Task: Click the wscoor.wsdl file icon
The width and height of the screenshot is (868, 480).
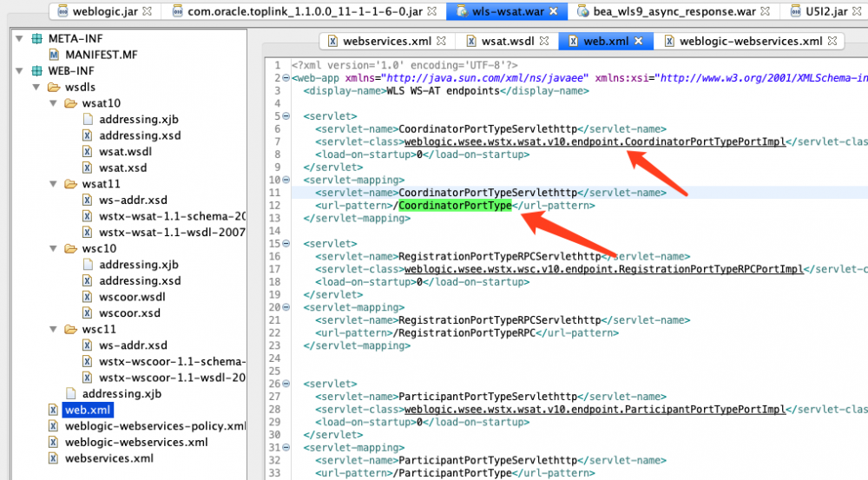Action: pos(88,297)
